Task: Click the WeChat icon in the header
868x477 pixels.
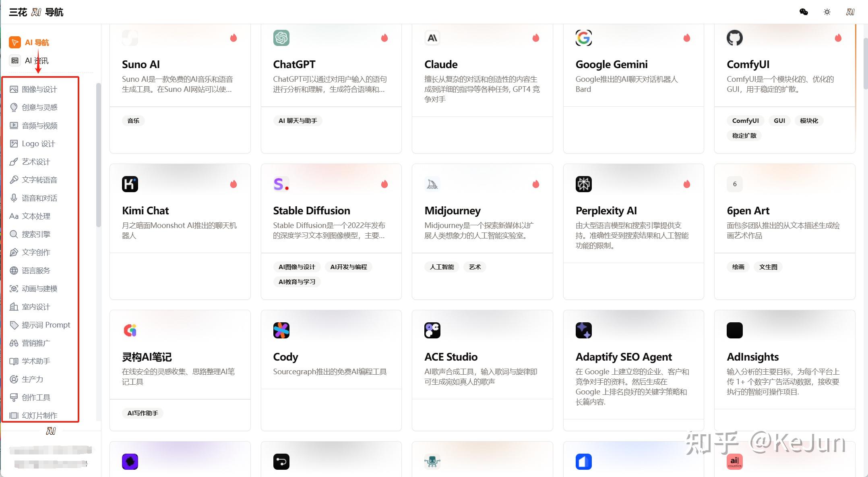Action: point(804,12)
